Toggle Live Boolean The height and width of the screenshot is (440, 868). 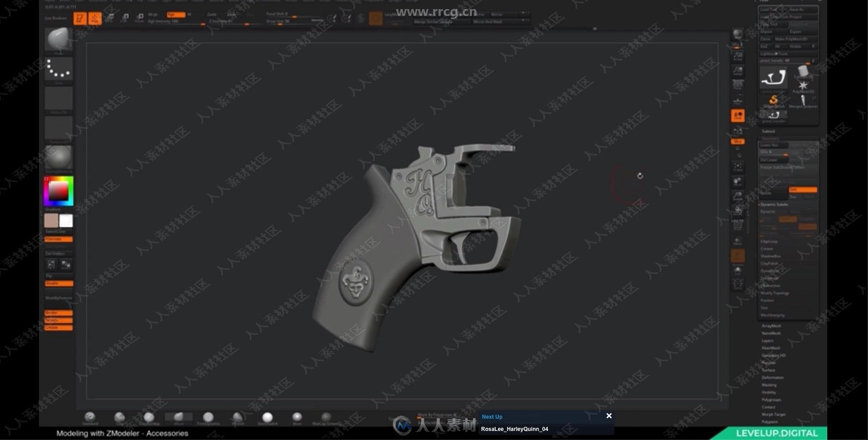[x=56, y=18]
